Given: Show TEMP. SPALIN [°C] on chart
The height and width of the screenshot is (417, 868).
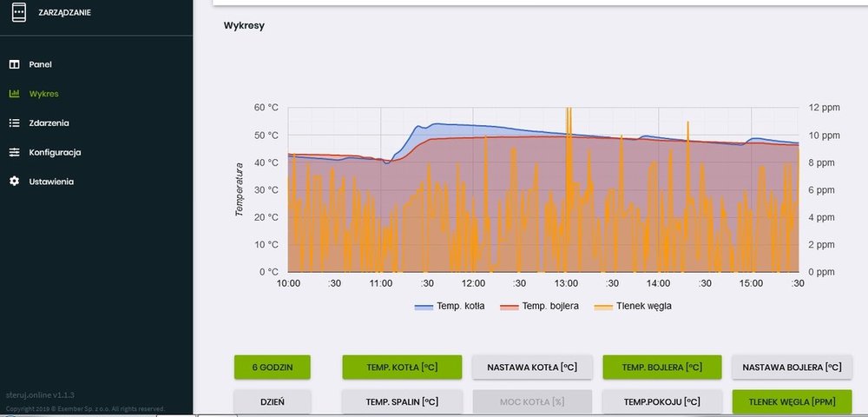Looking at the screenshot, I should 402,401.
